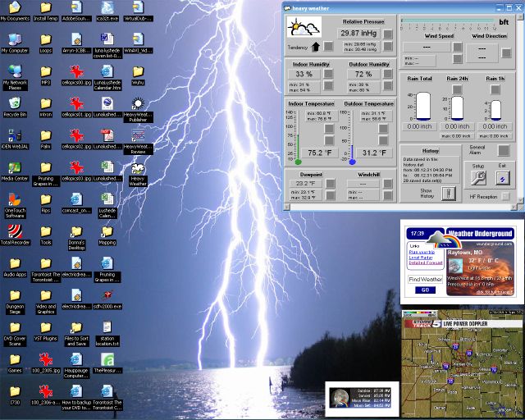The image size is (525, 420).
Task: Toggle the Rain 24h alarm square
Action: tap(457, 89)
